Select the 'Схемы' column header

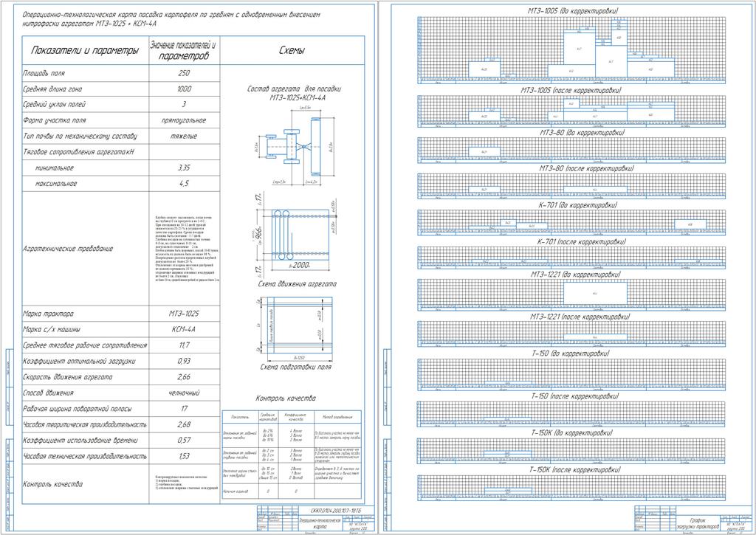click(295, 51)
